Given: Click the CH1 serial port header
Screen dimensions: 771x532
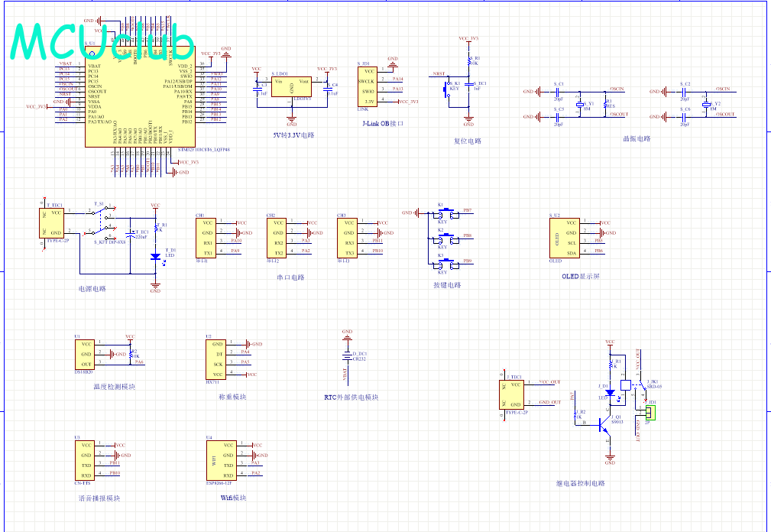Looking at the screenshot, I should click(207, 238).
